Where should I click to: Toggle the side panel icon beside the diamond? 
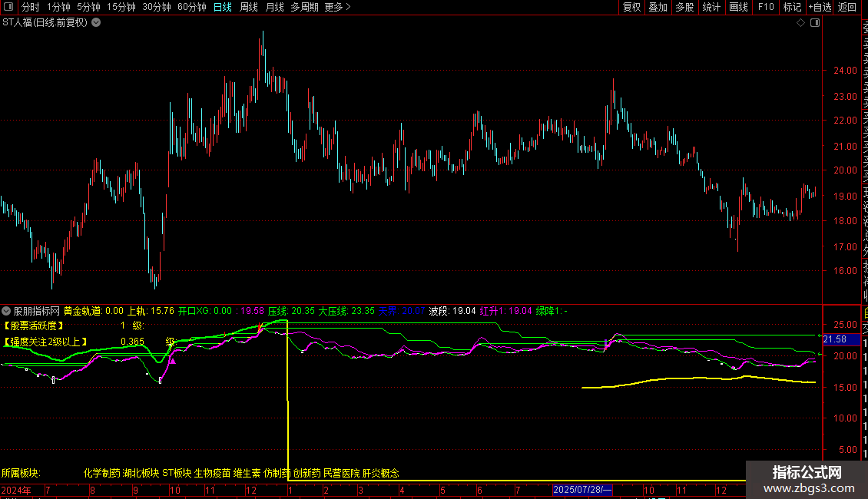click(x=815, y=23)
